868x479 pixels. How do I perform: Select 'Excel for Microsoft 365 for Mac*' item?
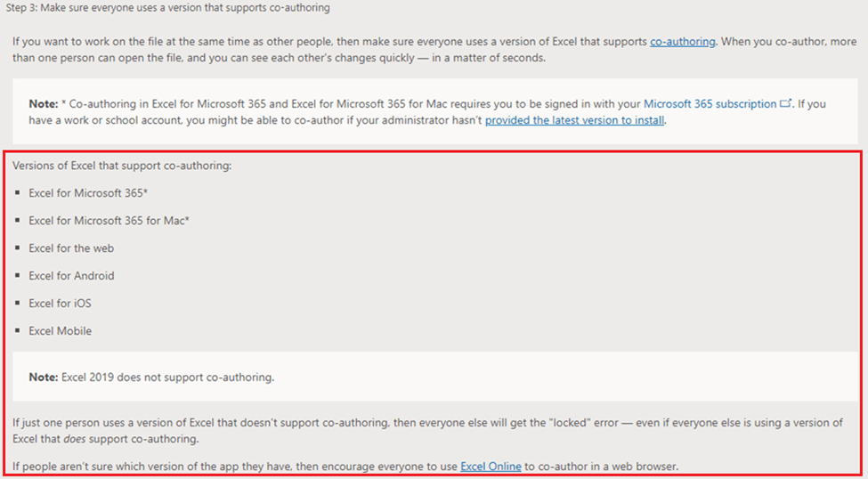109,221
